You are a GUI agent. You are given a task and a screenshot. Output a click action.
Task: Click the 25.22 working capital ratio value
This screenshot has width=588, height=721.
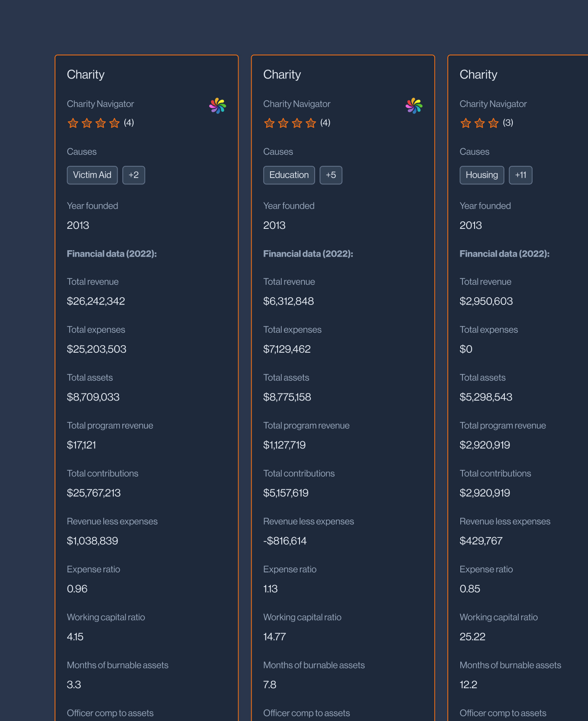472,637
